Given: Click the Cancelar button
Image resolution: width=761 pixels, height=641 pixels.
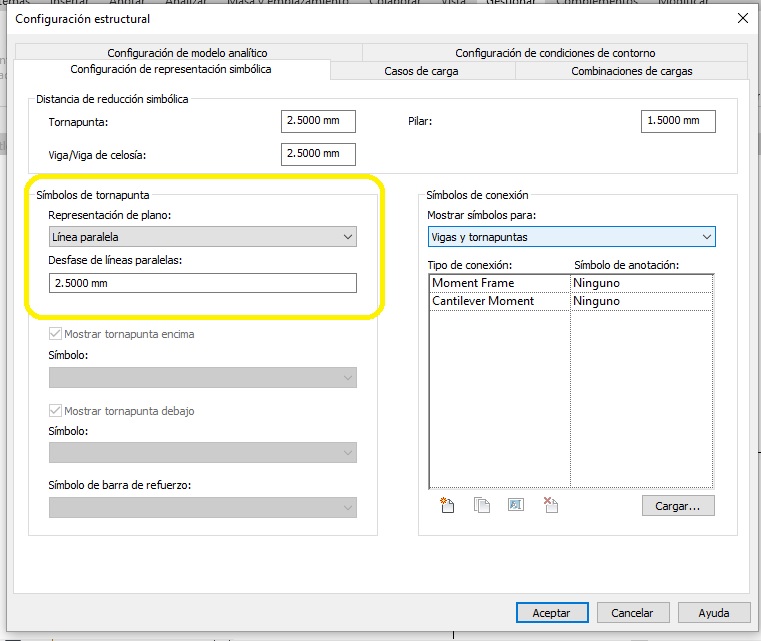Looking at the screenshot, I should [632, 613].
